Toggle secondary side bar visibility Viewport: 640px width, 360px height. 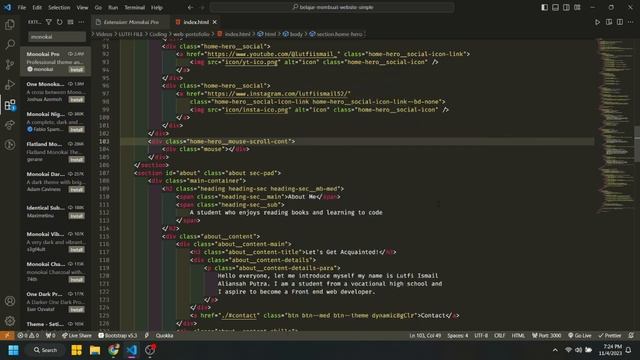566,7
